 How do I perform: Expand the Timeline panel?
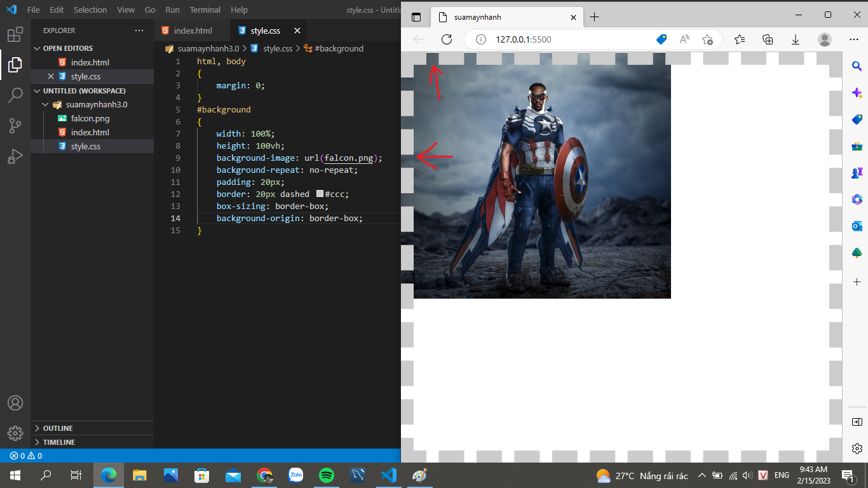[x=92, y=442]
